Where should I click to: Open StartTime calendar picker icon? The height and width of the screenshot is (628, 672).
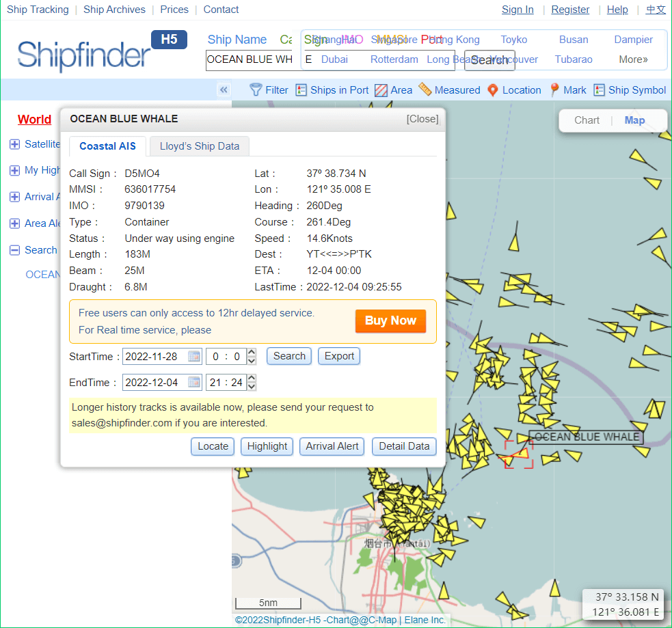(x=194, y=357)
